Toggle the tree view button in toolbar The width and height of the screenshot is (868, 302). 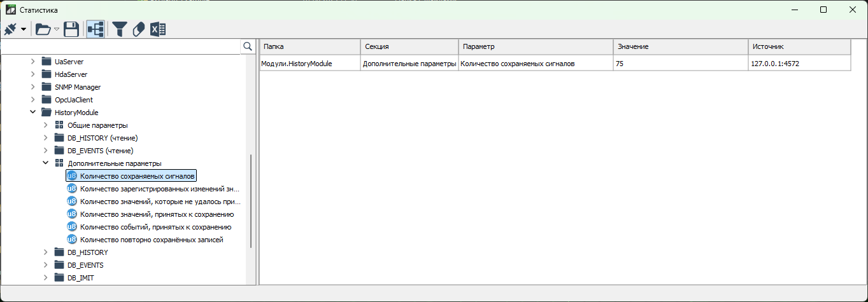click(x=96, y=29)
